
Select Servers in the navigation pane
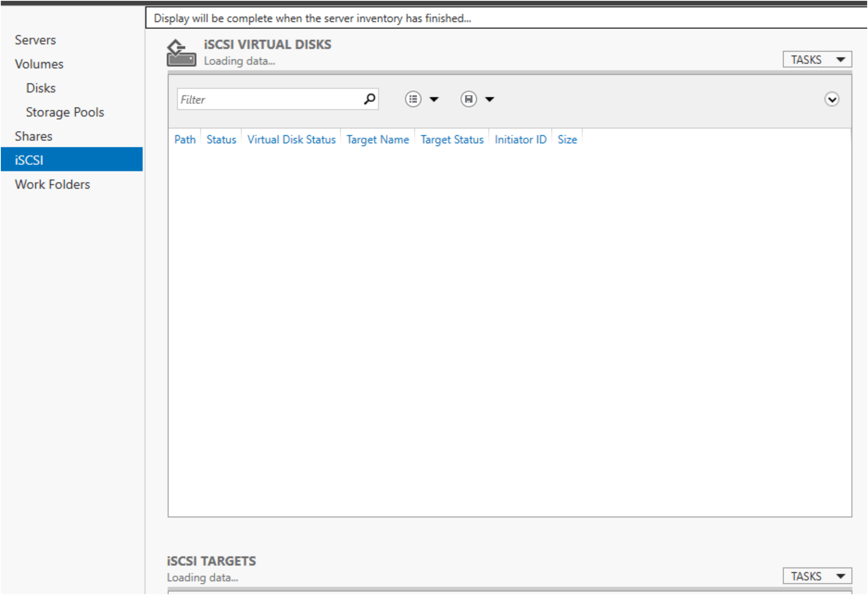pos(35,40)
